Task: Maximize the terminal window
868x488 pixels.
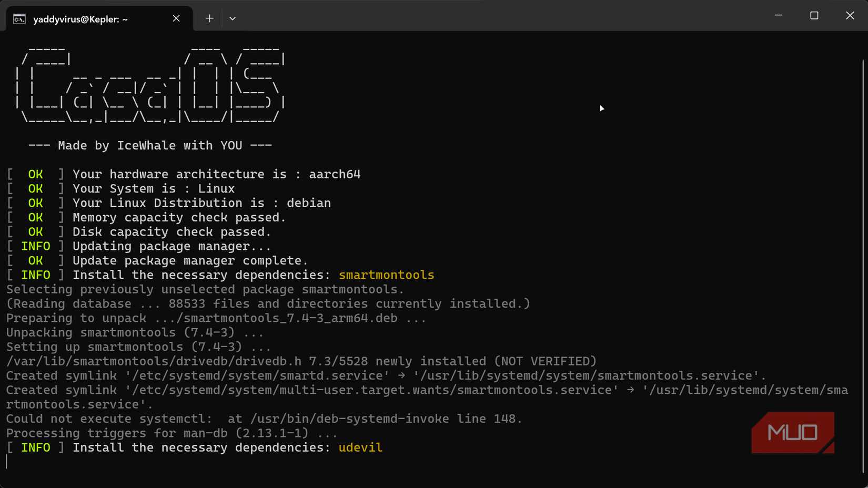Action: [814, 15]
